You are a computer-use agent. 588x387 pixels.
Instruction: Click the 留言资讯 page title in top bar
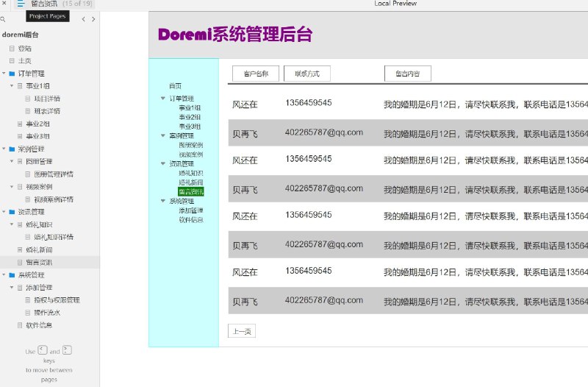[44, 4]
